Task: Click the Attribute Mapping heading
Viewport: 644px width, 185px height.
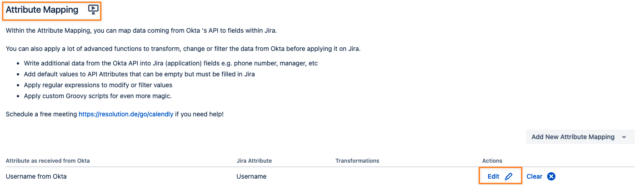Action: coord(42,10)
